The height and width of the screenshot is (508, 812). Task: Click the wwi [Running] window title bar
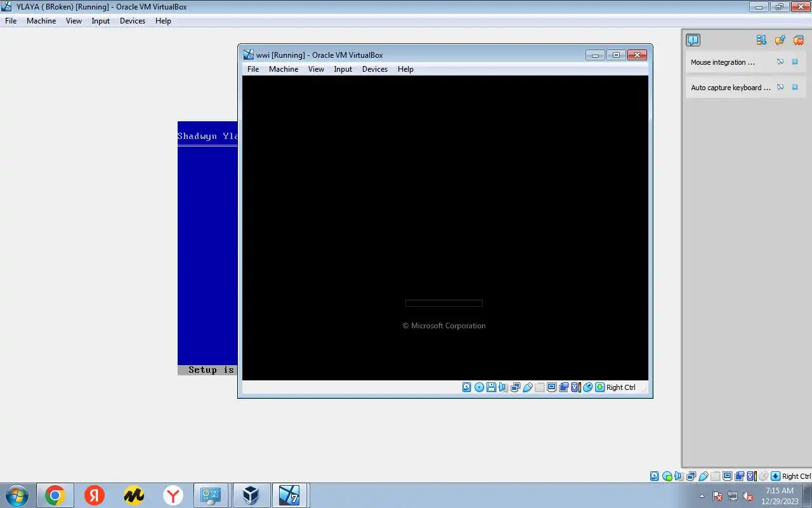(x=412, y=55)
